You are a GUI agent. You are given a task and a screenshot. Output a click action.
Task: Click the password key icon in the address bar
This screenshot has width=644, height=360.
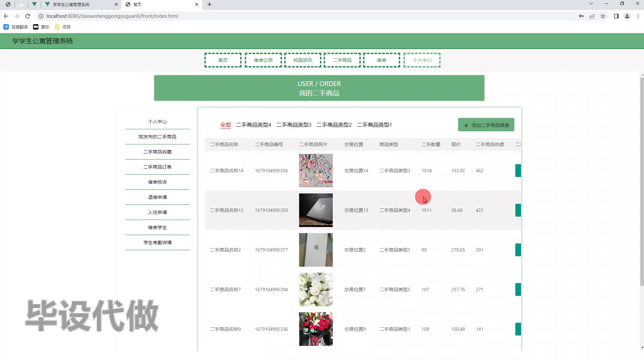click(x=581, y=16)
